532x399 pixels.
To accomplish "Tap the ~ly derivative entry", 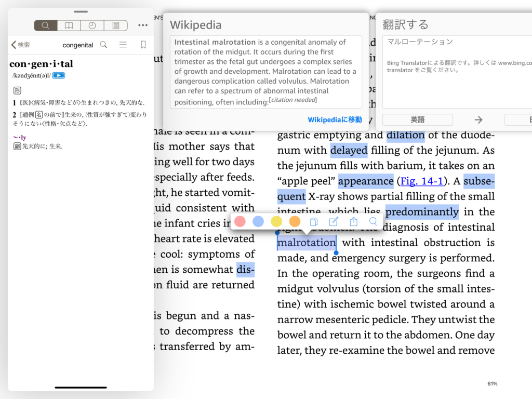I will click(19, 137).
